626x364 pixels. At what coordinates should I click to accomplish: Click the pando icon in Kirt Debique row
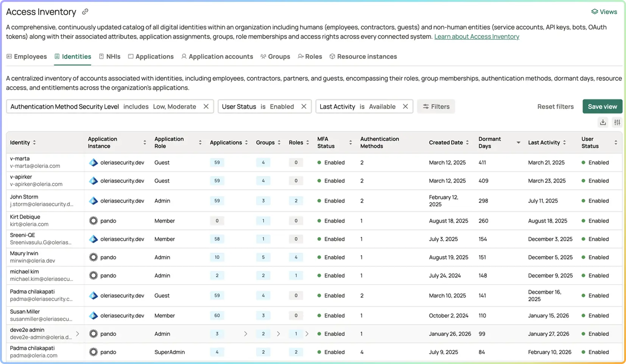(93, 221)
